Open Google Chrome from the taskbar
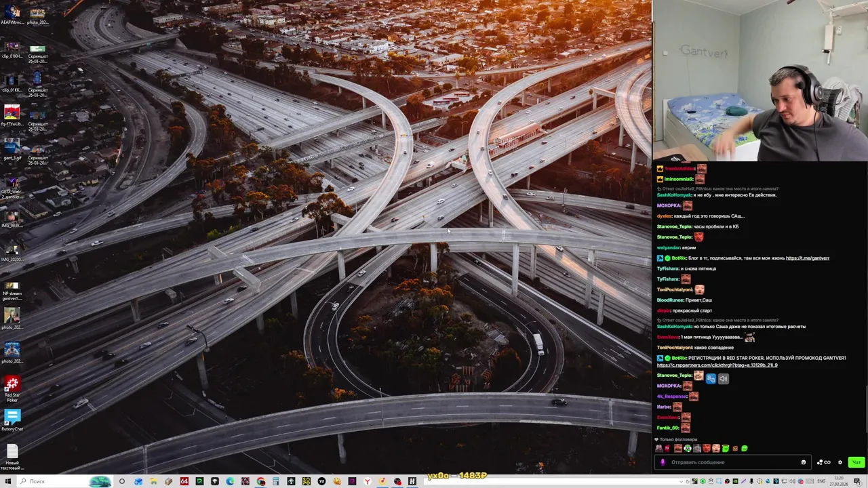868x488 pixels. [x=261, y=481]
